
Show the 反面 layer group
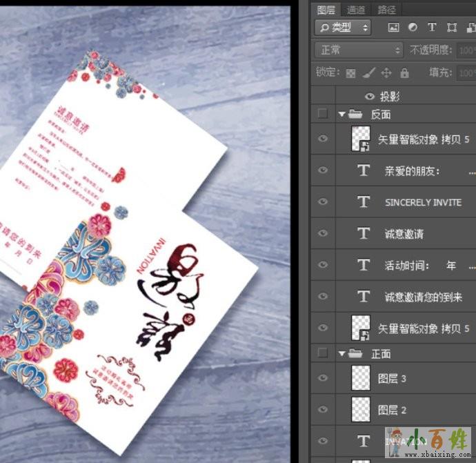pos(322,114)
